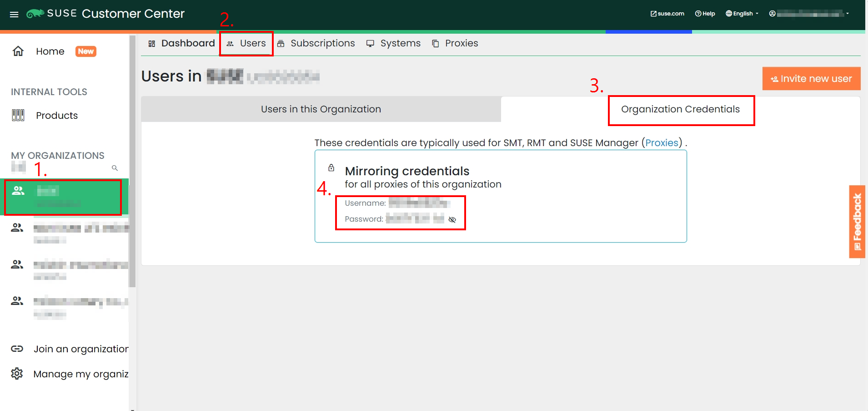Screen dimensions: 868x411
Task: Open the Home sidebar item
Action: (x=50, y=51)
